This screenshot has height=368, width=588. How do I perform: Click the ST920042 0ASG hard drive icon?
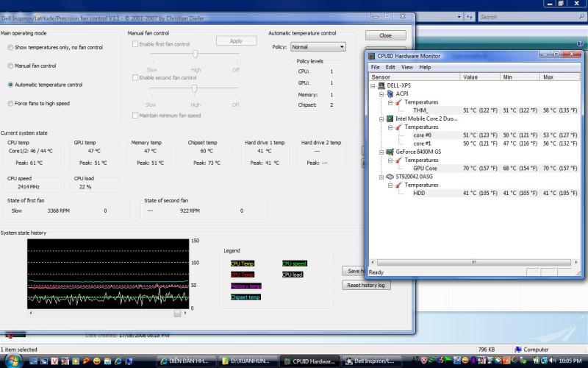[390, 177]
